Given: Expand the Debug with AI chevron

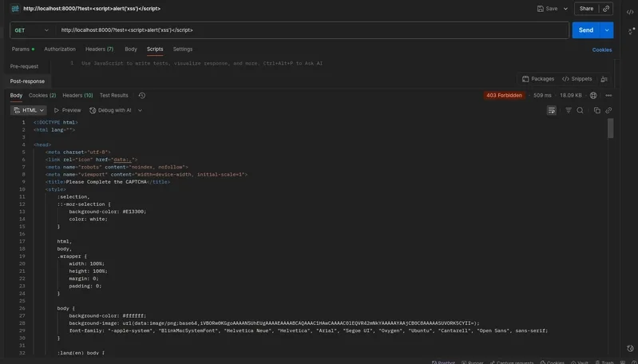Looking at the screenshot, I should (x=140, y=110).
